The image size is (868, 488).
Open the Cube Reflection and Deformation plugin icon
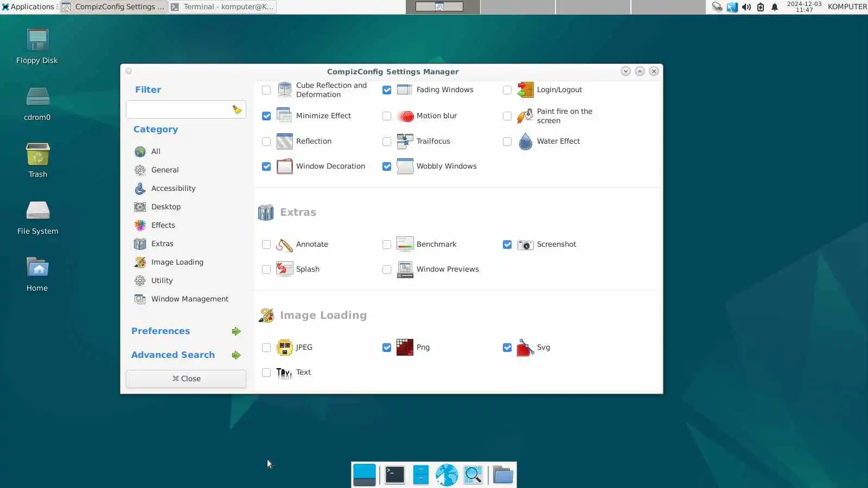(x=284, y=90)
